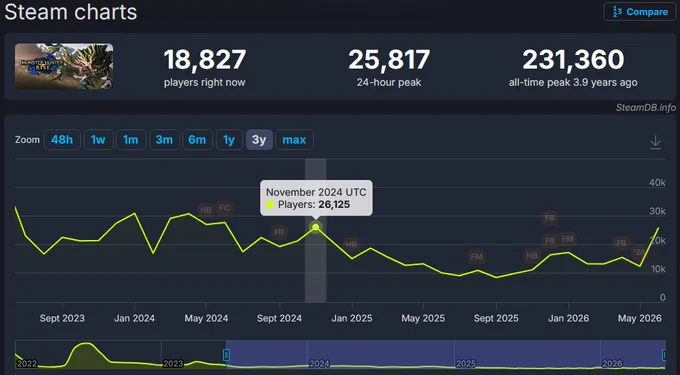The height and width of the screenshot is (375, 680).
Task: Click the May 2026 axis label
Action: (640, 318)
